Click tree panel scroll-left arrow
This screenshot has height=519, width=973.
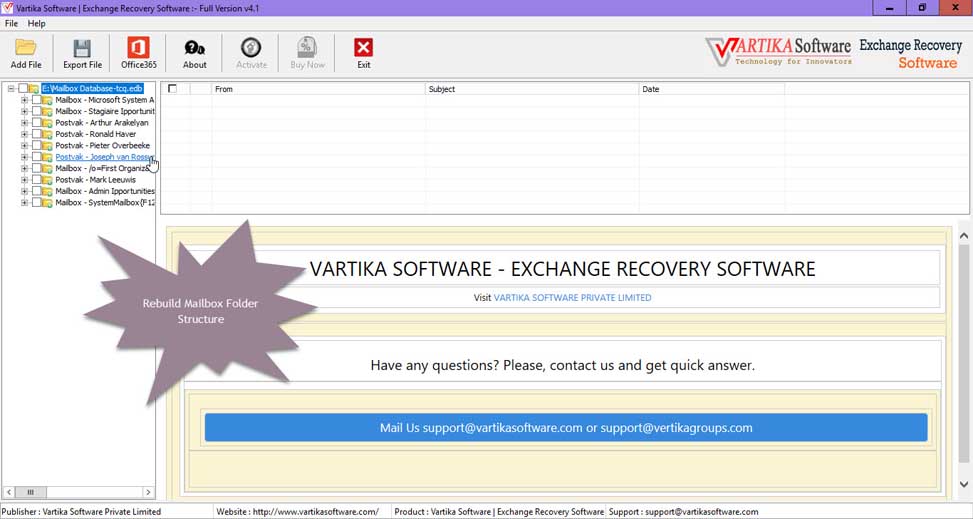(x=7, y=492)
